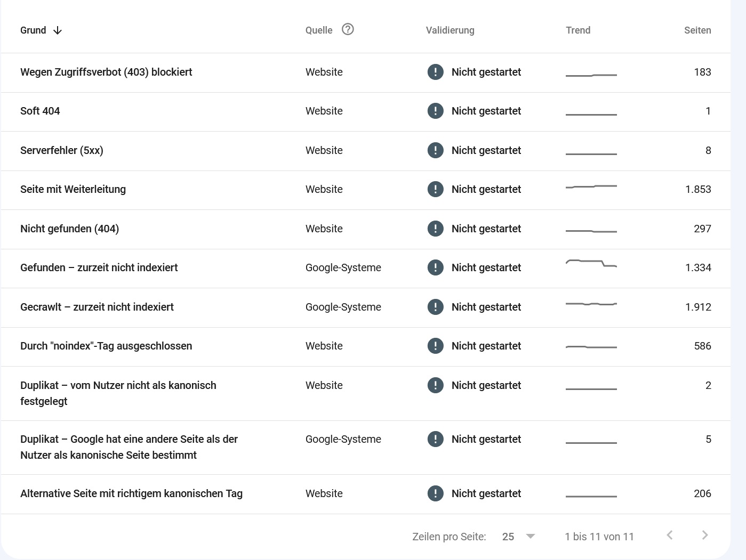Sort table by Seiten column header
Image resolution: width=746 pixels, height=560 pixels.
[697, 30]
